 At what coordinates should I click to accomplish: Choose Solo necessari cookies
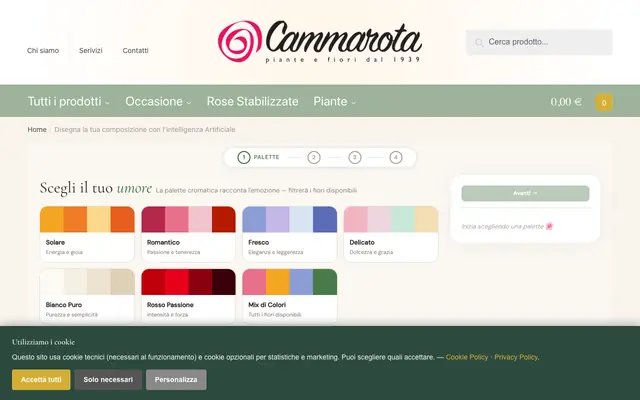tap(108, 380)
